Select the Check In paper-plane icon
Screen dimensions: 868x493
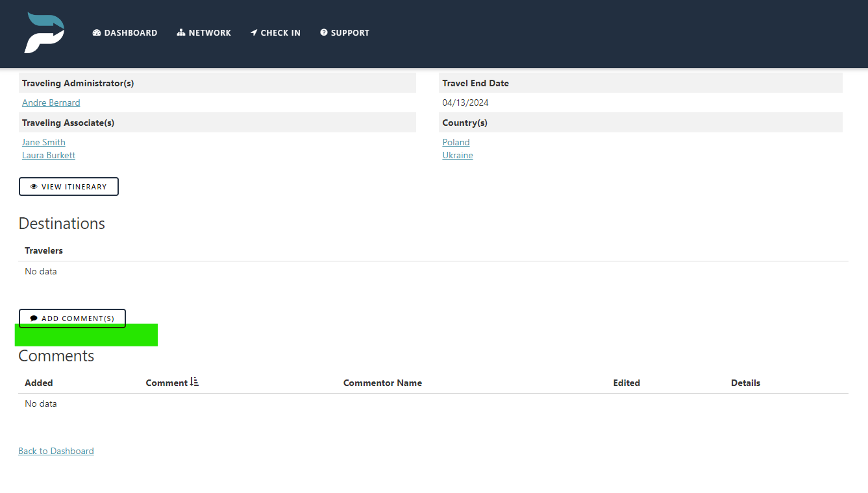point(254,32)
